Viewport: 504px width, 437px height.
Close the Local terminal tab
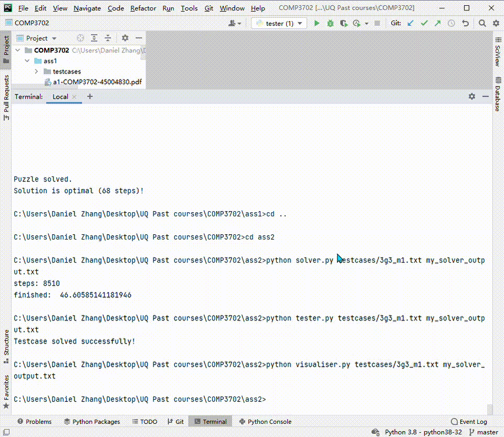(x=75, y=97)
